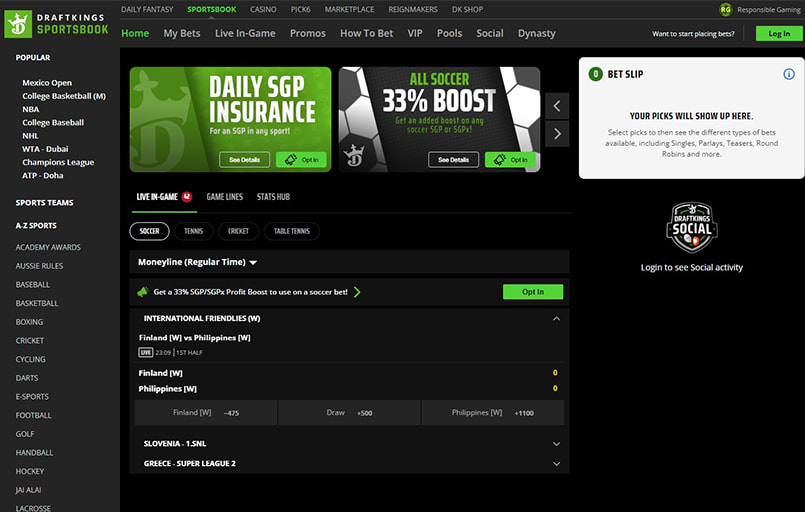
Task: Open the Daily Fantasy top menu
Action: (147, 9)
